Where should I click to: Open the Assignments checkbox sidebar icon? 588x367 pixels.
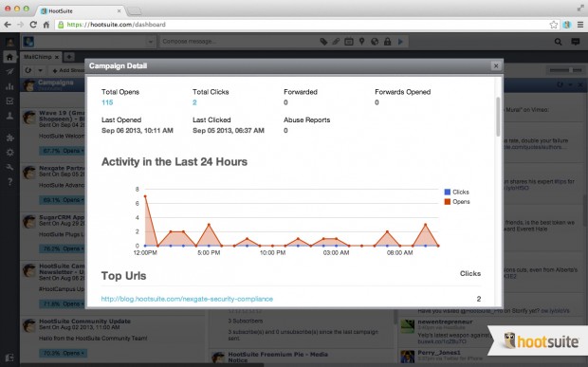pos(9,101)
